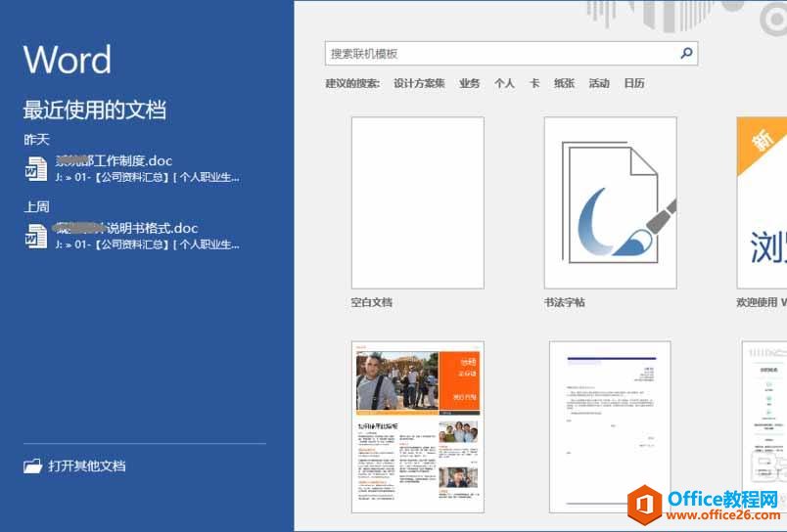Select suggested search 个人

point(504,83)
